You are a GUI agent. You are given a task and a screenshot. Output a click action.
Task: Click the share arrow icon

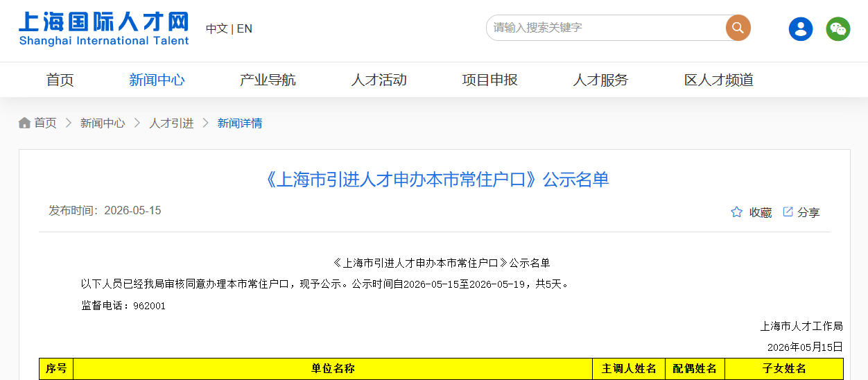point(788,211)
